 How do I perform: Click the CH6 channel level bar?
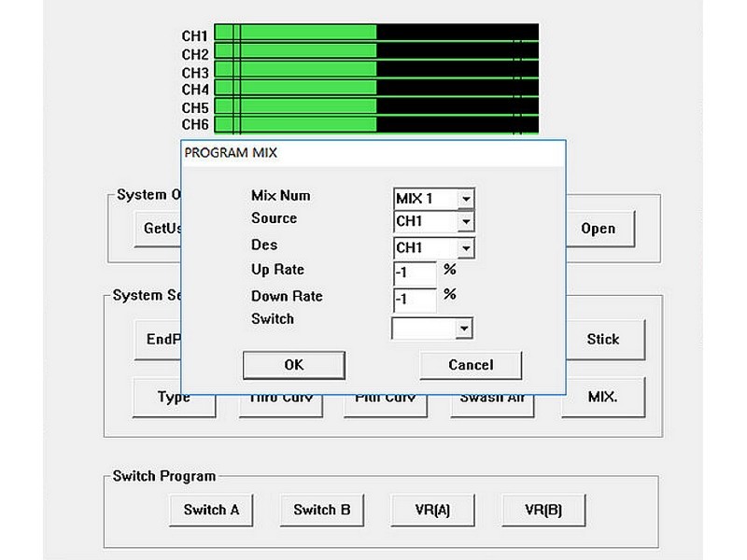tap(376, 125)
